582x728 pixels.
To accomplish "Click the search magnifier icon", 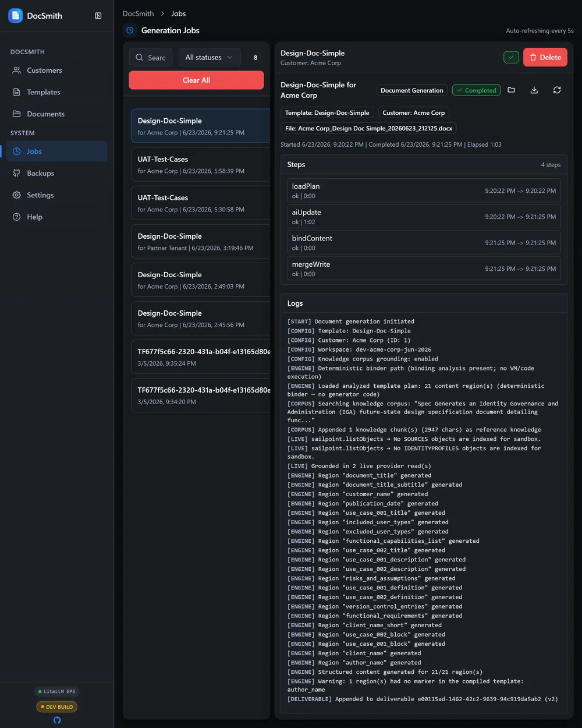I will [140, 58].
